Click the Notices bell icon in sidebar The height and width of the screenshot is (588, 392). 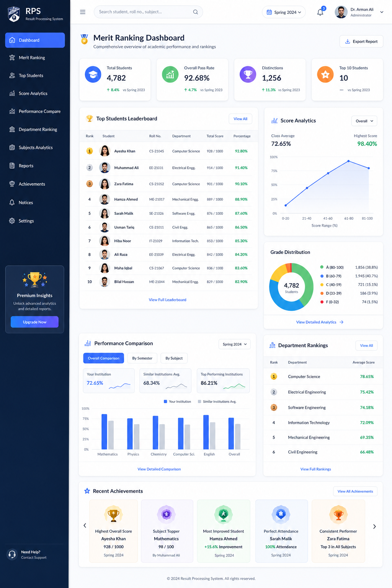[12, 203]
